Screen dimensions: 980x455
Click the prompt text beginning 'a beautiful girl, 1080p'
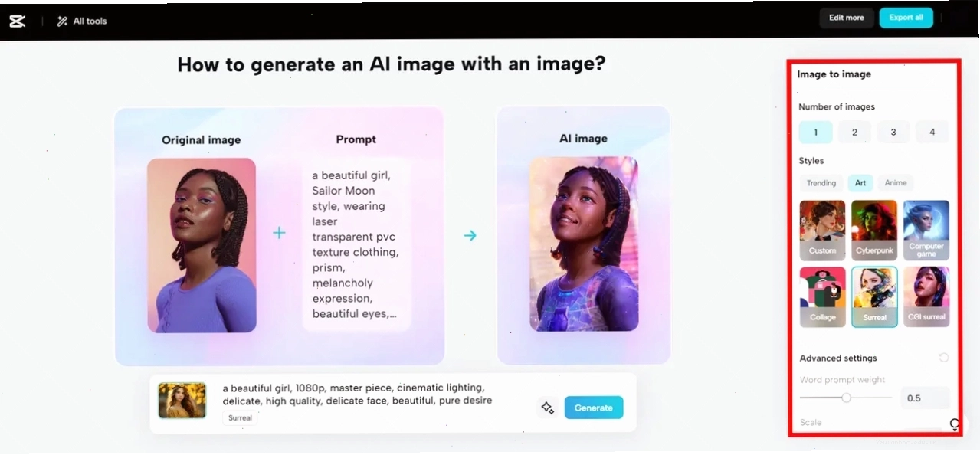coord(358,394)
